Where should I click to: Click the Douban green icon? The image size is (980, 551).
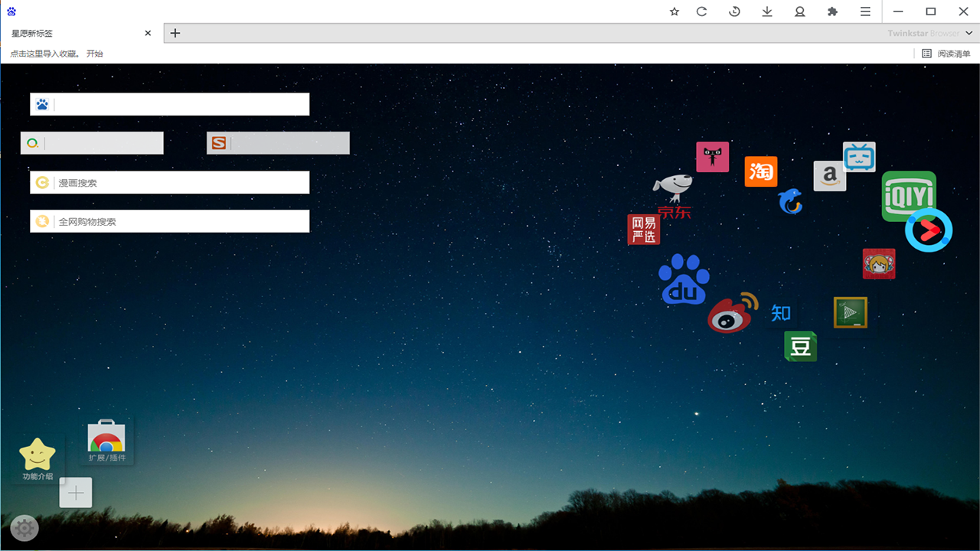tap(800, 347)
